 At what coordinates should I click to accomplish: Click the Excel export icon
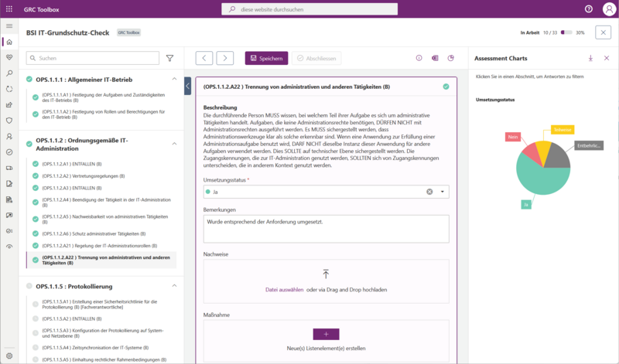435,58
